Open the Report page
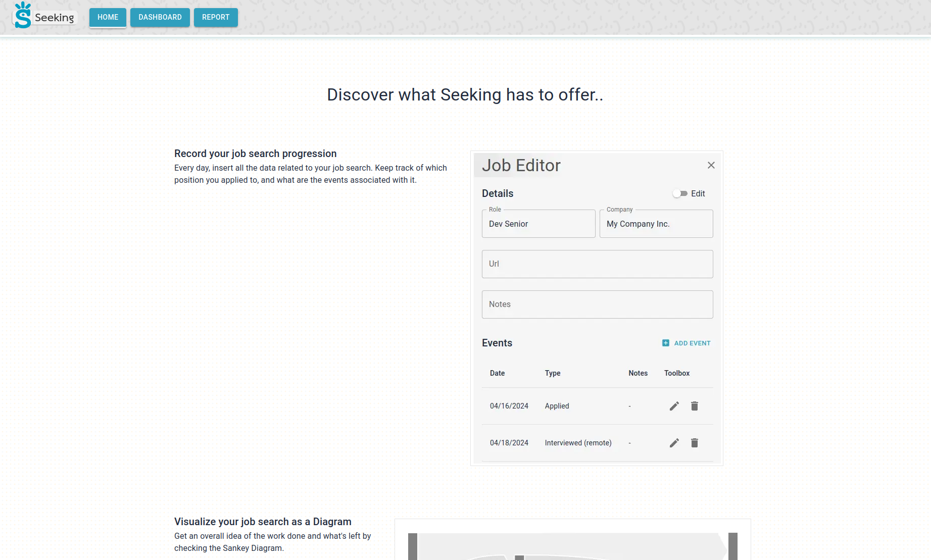Viewport: 931px width, 560px height. (216, 17)
